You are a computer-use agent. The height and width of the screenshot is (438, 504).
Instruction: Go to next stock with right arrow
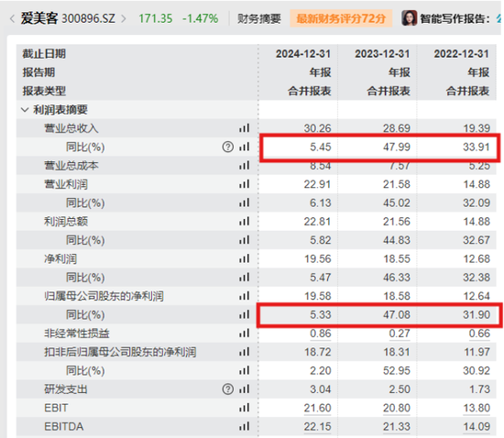(x=124, y=18)
